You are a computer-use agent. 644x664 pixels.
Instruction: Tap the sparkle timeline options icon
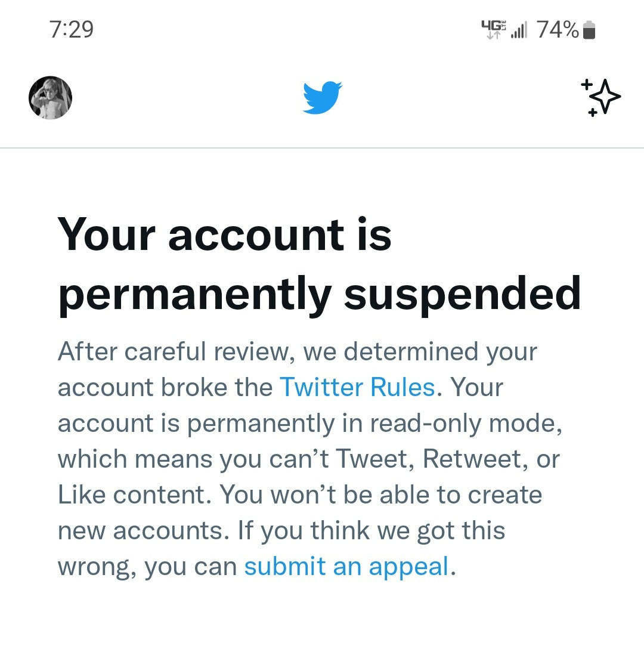(600, 97)
